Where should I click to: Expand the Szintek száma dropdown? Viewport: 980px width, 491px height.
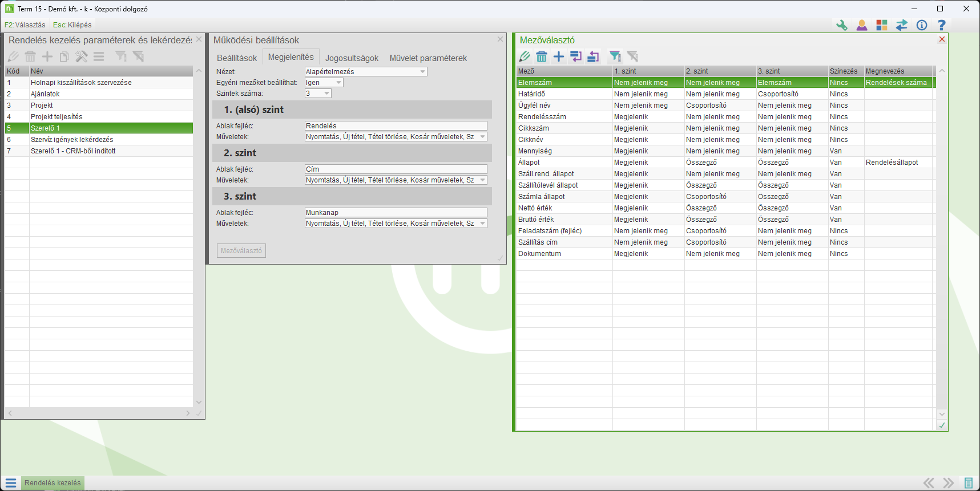(326, 94)
